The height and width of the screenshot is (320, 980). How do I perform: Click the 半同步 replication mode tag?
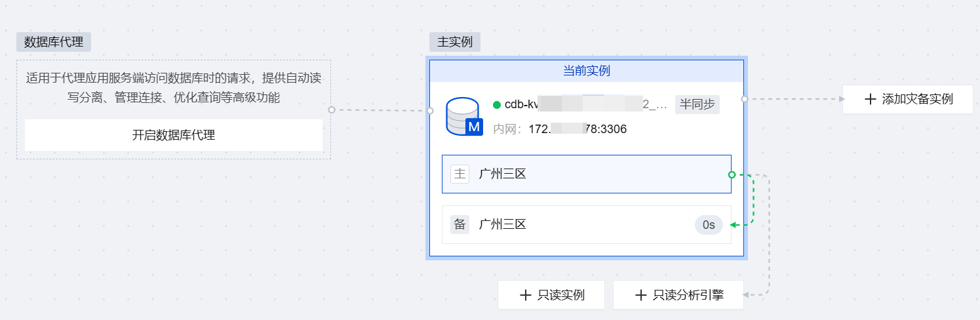point(697,104)
